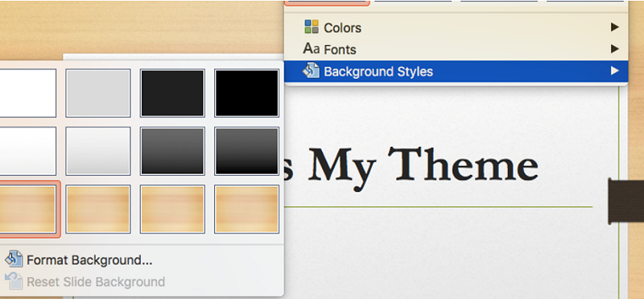644x299 pixels.
Task: Expand the arrow next to Background Styles
Action: (614, 71)
